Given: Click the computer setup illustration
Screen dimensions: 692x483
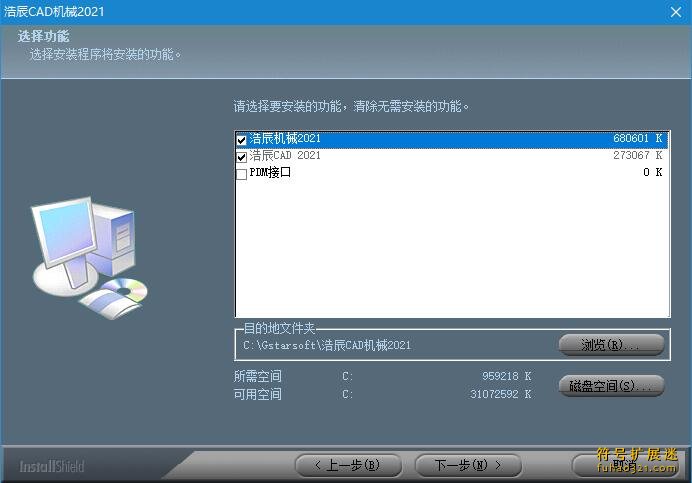Looking at the screenshot, I should [x=90, y=257].
